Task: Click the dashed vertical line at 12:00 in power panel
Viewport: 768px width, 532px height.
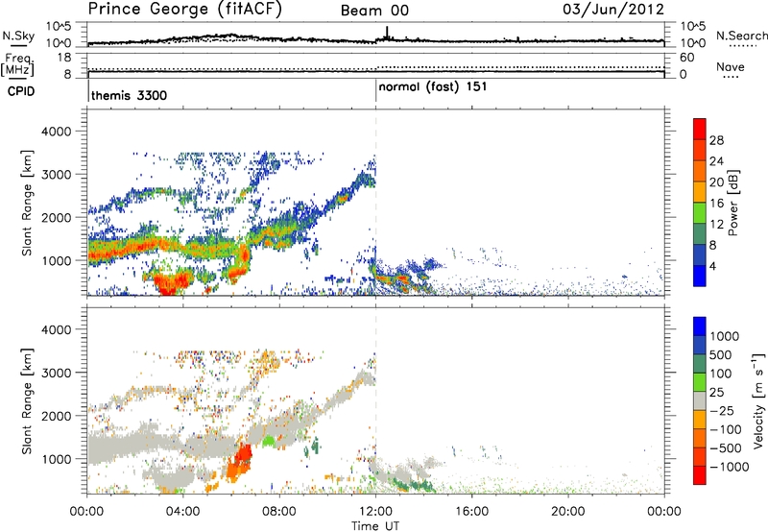Action: (x=375, y=203)
